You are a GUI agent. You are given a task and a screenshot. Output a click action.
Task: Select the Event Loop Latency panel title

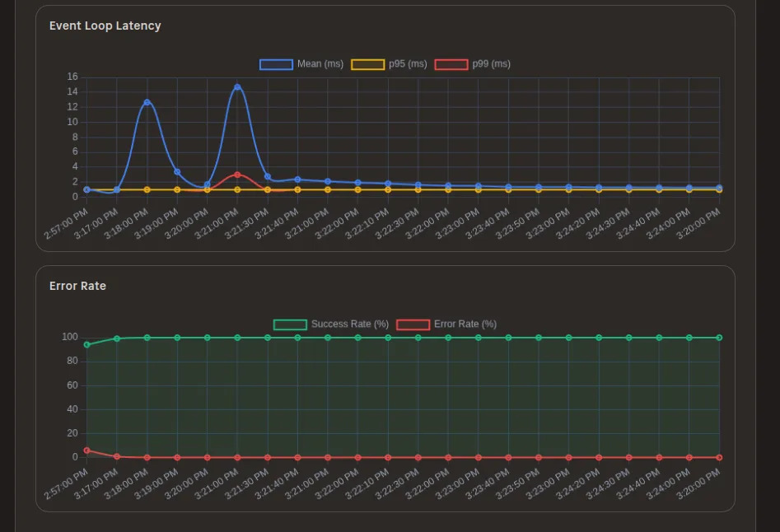(105, 26)
